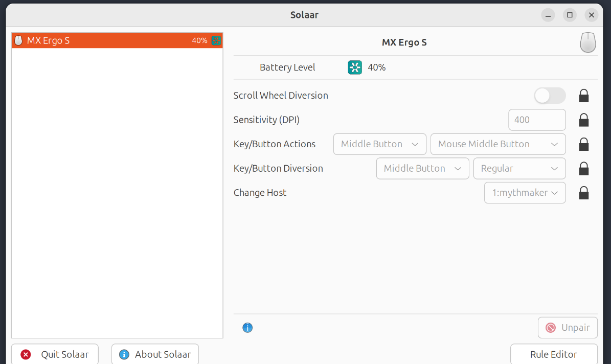Click the Quit Solaar button

pyautogui.click(x=55, y=354)
